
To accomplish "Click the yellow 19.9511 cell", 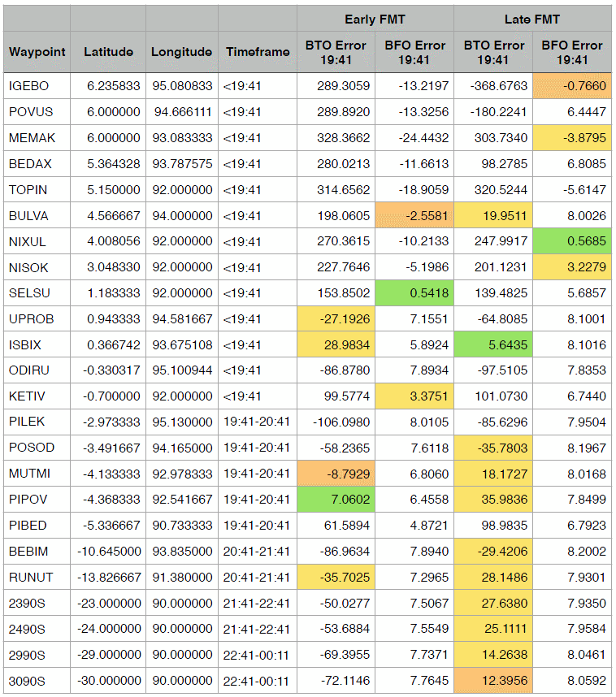I will [x=493, y=215].
